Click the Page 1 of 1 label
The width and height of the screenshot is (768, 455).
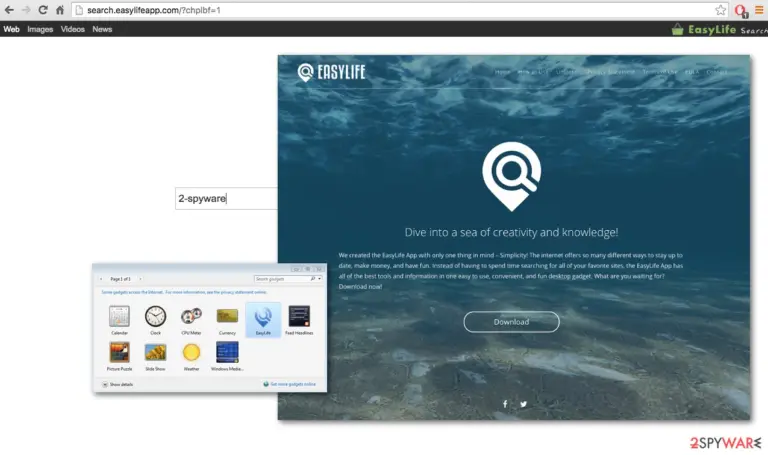tap(120, 279)
